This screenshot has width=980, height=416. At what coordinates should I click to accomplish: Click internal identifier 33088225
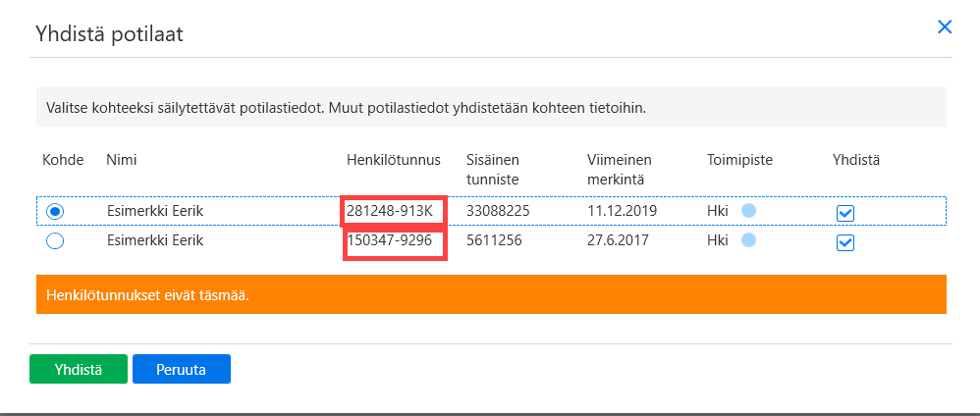click(498, 211)
